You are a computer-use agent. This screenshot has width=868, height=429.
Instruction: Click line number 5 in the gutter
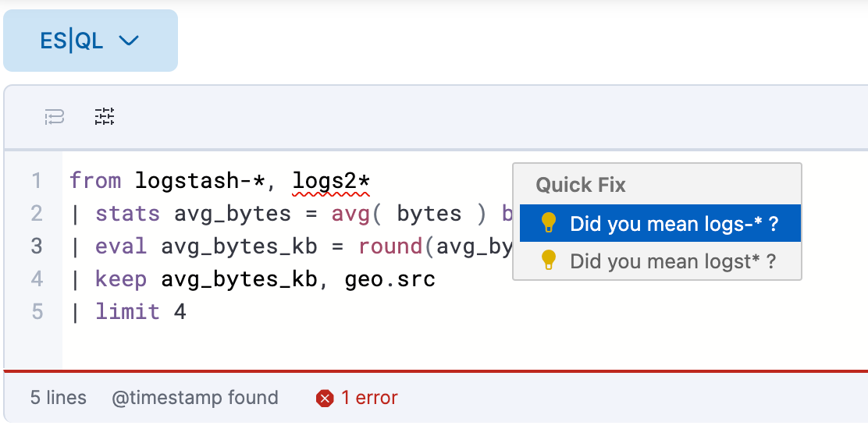[36, 312]
